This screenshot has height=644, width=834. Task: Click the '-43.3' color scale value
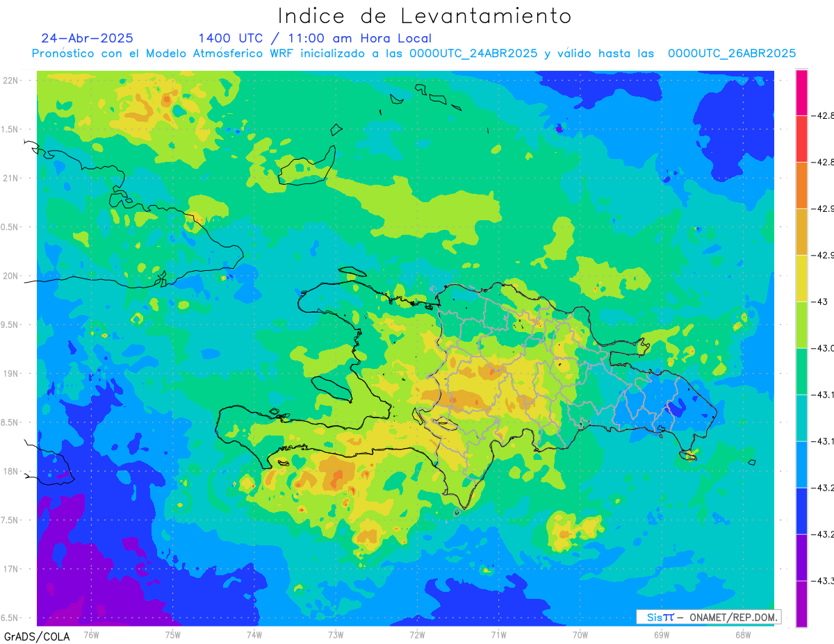coord(823,581)
